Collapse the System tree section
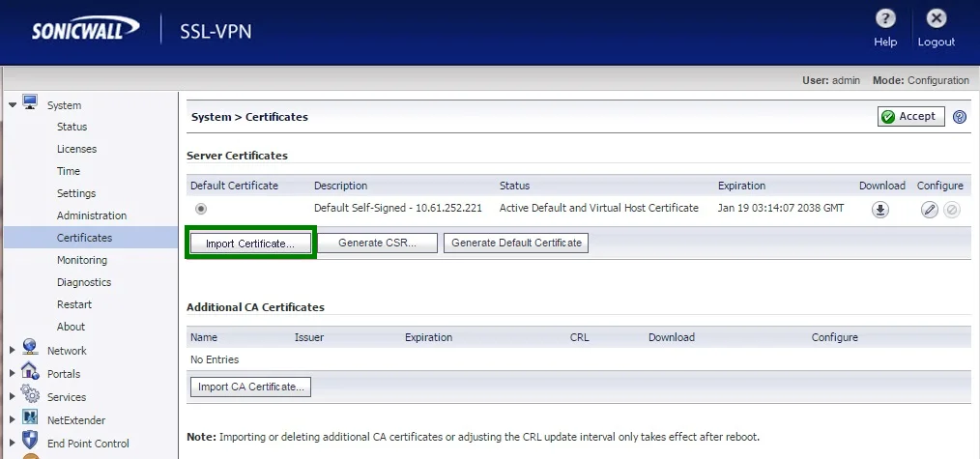This screenshot has width=980, height=459. point(13,103)
